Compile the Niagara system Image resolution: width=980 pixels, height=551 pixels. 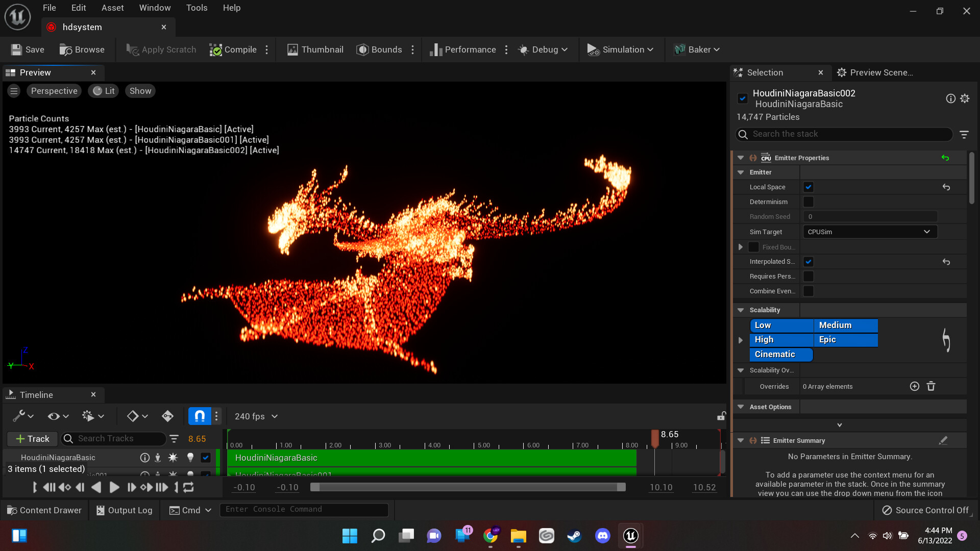[x=233, y=49]
